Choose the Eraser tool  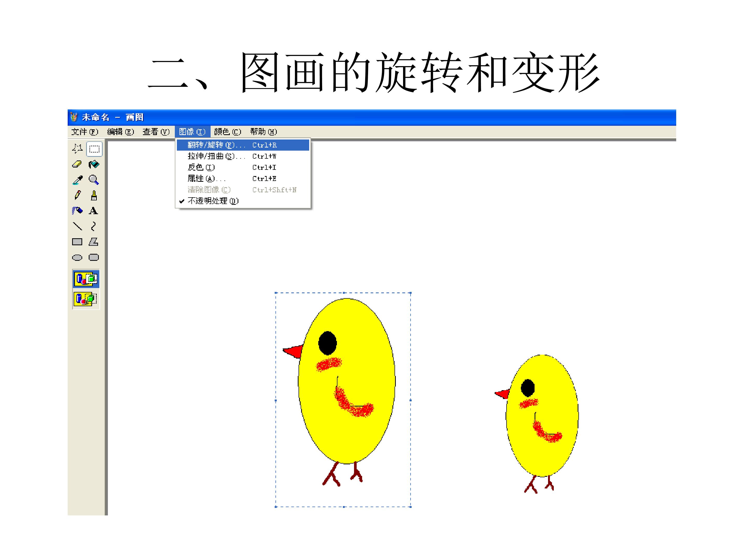pos(77,164)
